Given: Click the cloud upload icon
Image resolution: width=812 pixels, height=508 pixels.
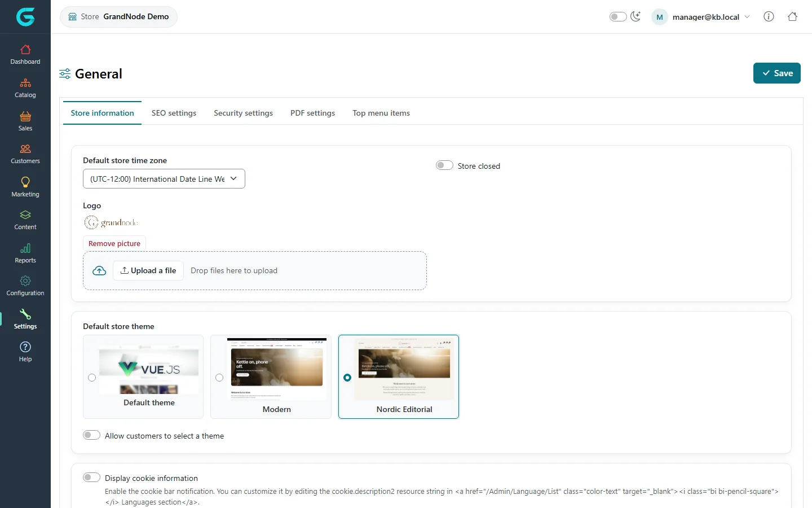Looking at the screenshot, I should coord(99,270).
